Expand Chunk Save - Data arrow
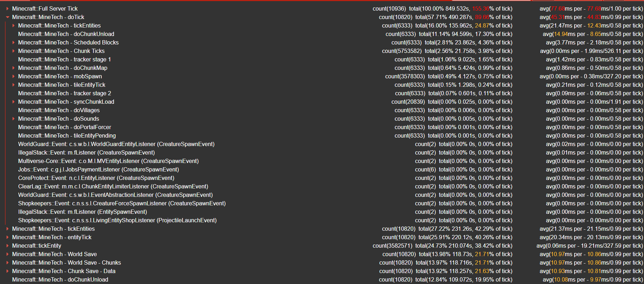The height and width of the screenshot is (284, 644). click(x=7, y=271)
